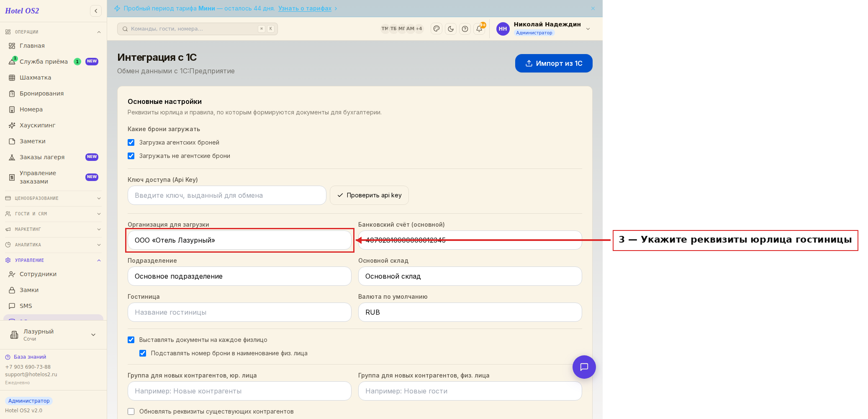Click Проверить api key button
The image size is (868, 419).
click(369, 195)
